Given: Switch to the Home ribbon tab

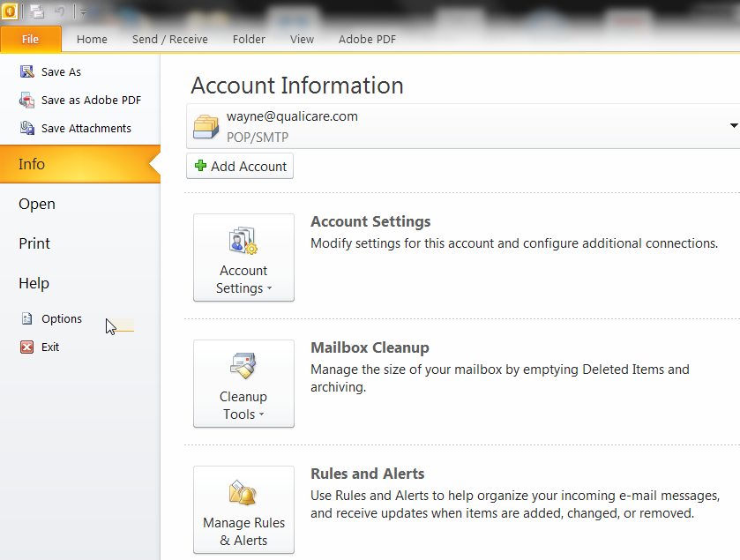Looking at the screenshot, I should (92, 40).
